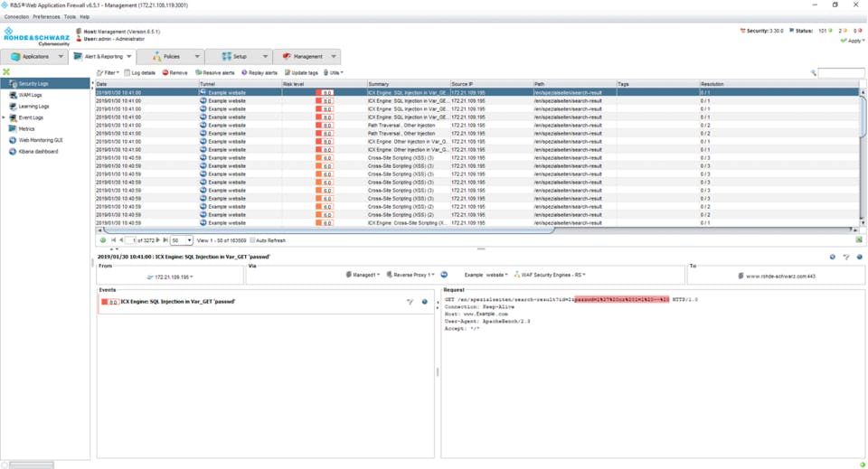Screen dimensions: 868x469
Task: Select first Path Traversal, Other Injection row
Action: 476,125
